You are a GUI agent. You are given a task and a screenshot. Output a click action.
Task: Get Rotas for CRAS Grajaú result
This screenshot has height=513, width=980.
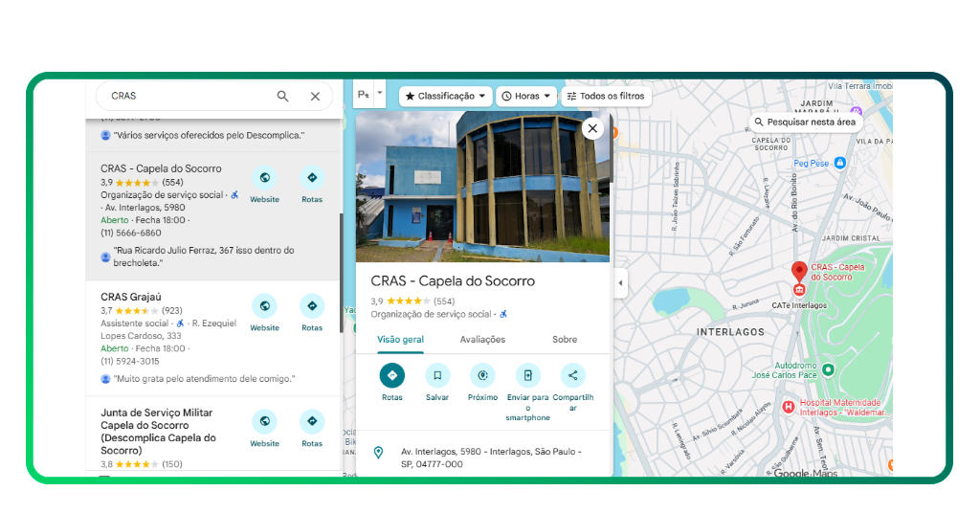point(312,306)
